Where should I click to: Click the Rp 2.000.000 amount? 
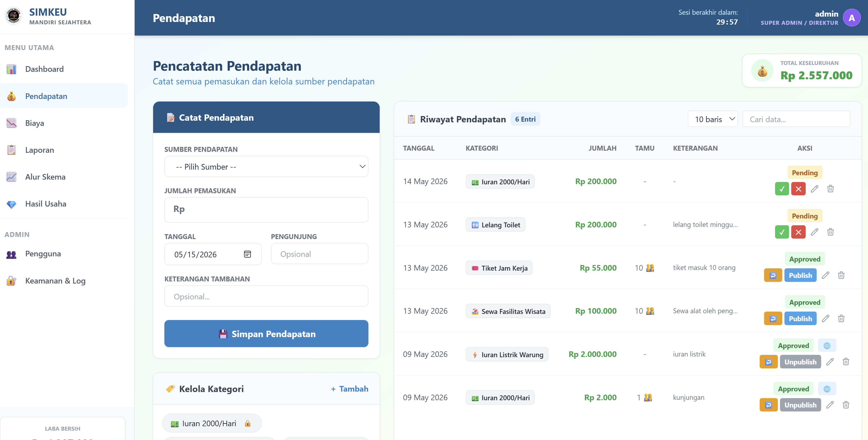(592, 354)
